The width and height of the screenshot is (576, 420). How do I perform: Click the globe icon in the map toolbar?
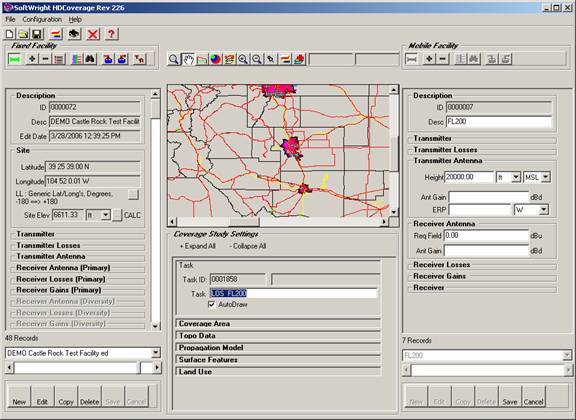click(x=216, y=59)
